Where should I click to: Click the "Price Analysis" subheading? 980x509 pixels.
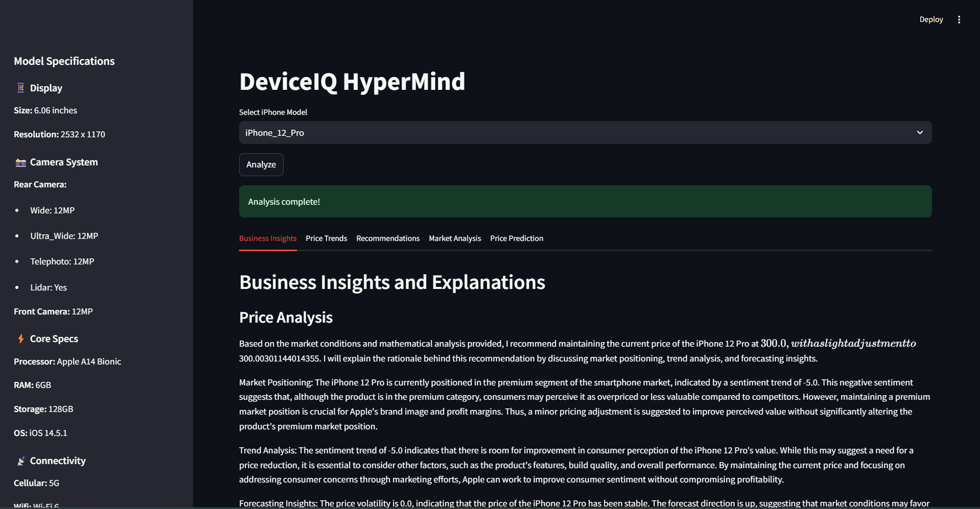(x=286, y=318)
